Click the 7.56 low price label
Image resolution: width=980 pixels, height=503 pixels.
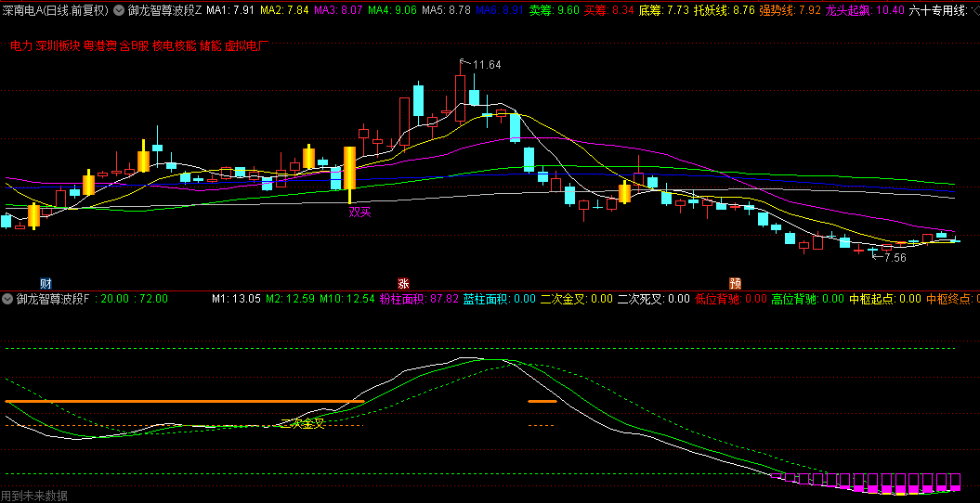pyautogui.click(x=890, y=258)
